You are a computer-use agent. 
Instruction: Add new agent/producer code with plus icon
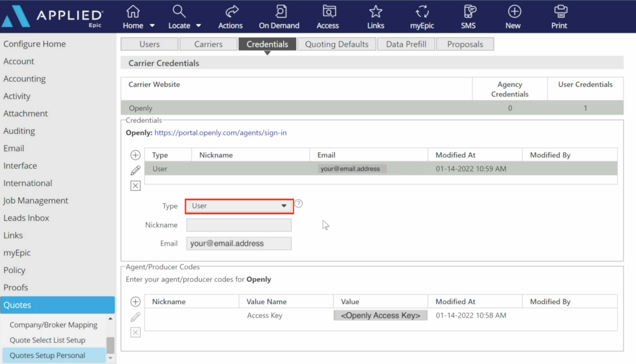(135, 302)
